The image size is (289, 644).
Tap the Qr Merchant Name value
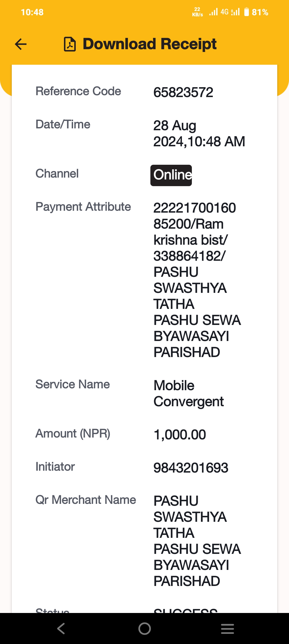point(197,541)
